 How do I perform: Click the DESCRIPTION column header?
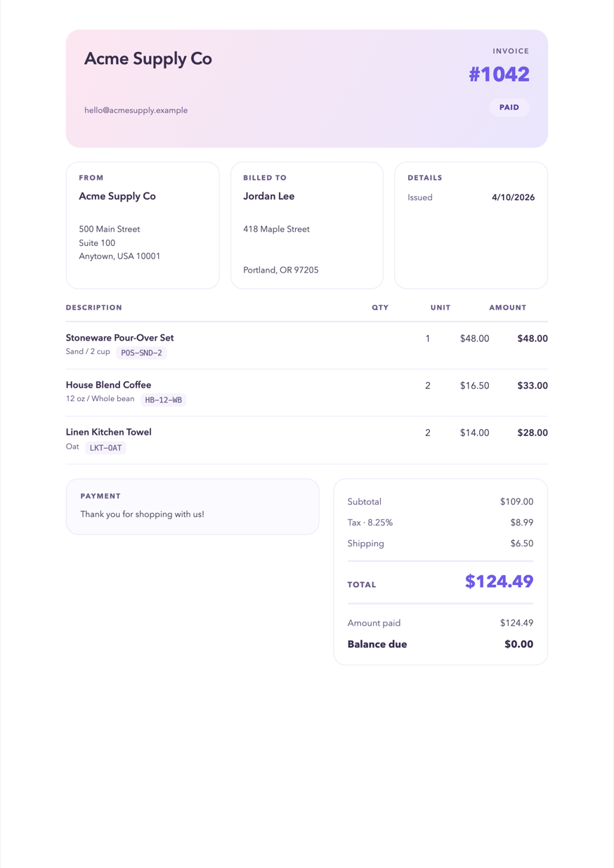(94, 308)
